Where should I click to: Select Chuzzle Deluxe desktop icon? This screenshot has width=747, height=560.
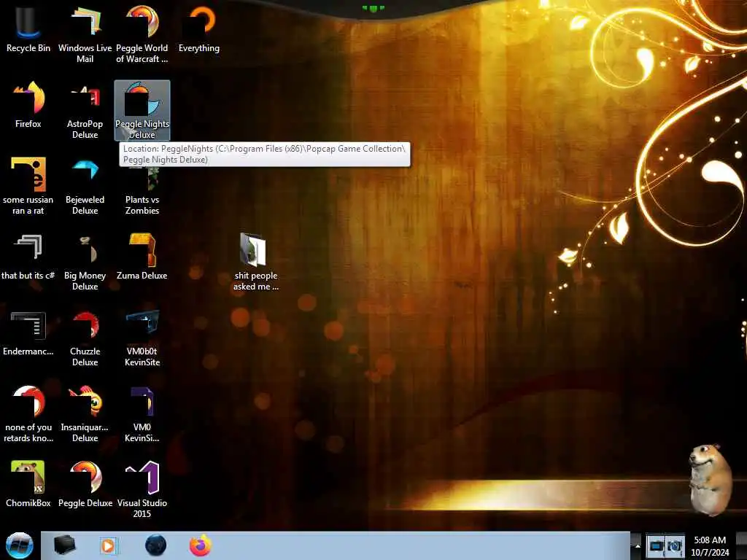coord(85,338)
